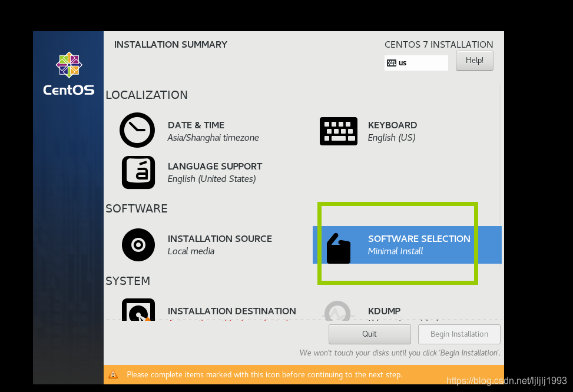Click the keyboard icon in layout indicator
573x392 pixels.
pos(392,63)
